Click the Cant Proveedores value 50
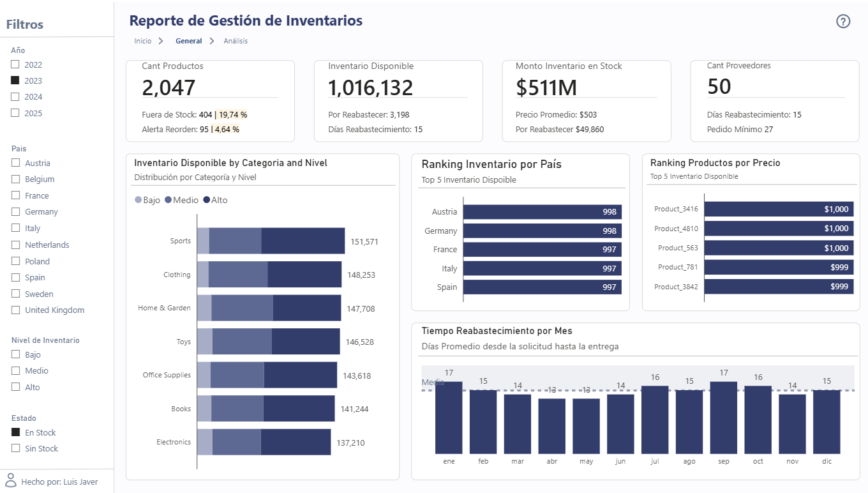868x493 pixels. [719, 86]
